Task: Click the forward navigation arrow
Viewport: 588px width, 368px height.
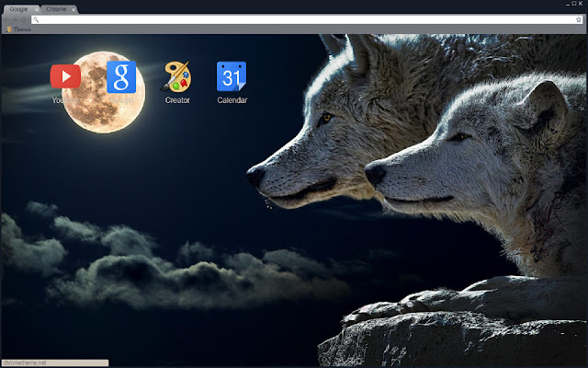Action: 15,18
